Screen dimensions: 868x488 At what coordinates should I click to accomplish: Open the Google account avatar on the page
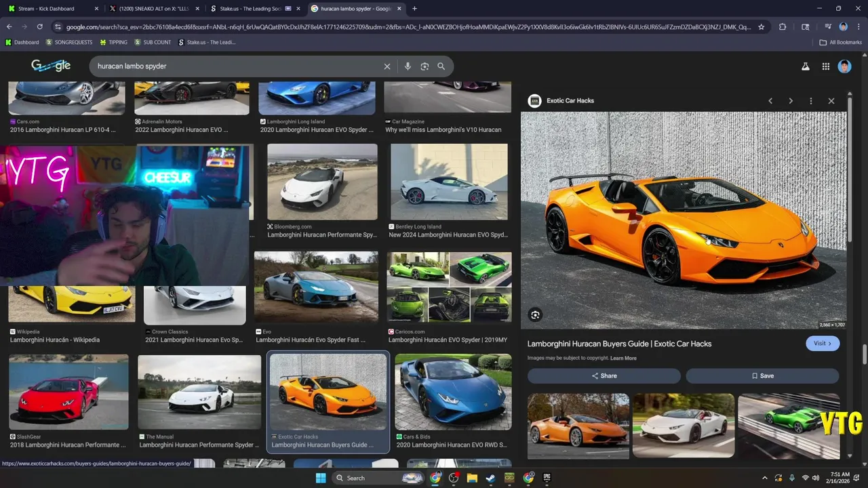point(844,66)
